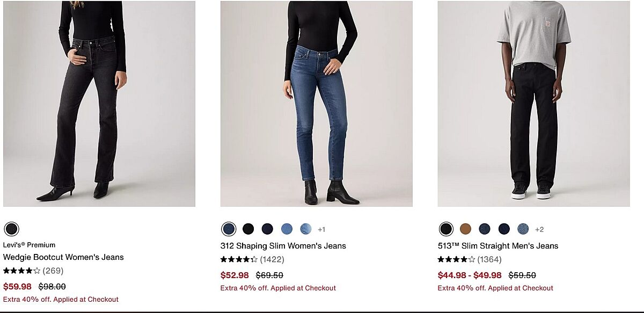Expand the +2 more colors for 513 Slim Straight

pyautogui.click(x=539, y=229)
